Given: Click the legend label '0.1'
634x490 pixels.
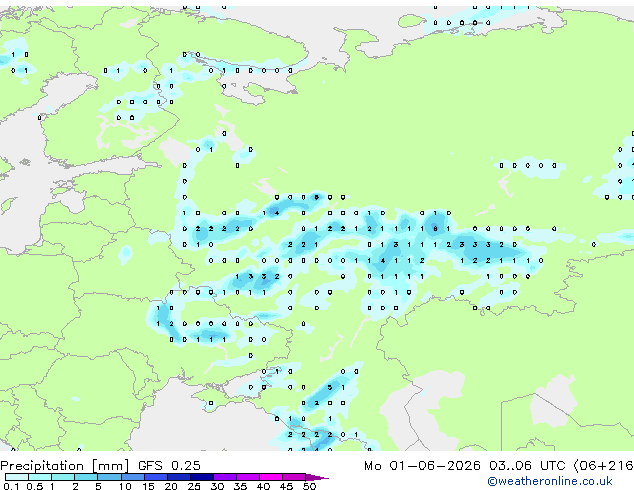Looking at the screenshot, I should tap(11, 486).
